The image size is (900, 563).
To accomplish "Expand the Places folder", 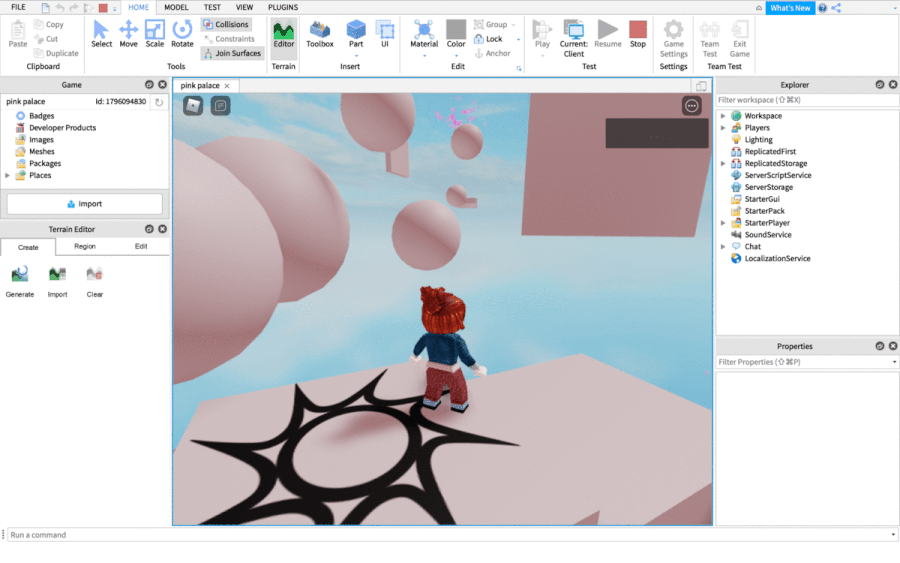I will [x=7, y=176].
